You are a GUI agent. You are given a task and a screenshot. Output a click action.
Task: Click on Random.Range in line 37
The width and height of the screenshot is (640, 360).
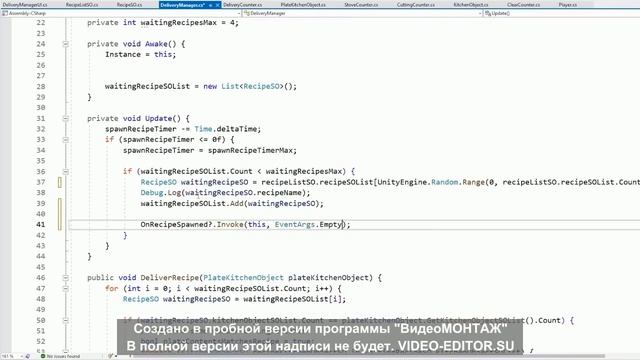458,182
